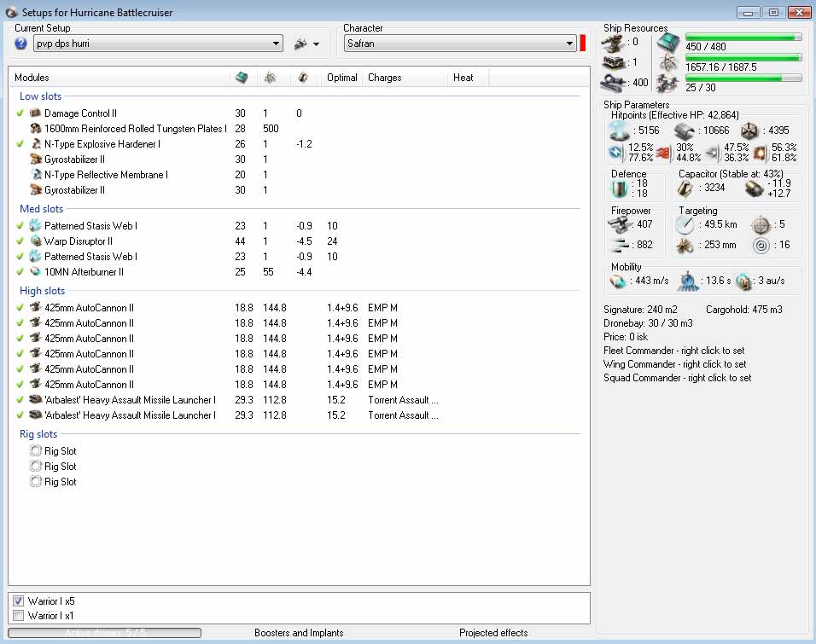This screenshot has width=816, height=644.
Task: Sort by the Optimal column header
Action: tap(341, 78)
